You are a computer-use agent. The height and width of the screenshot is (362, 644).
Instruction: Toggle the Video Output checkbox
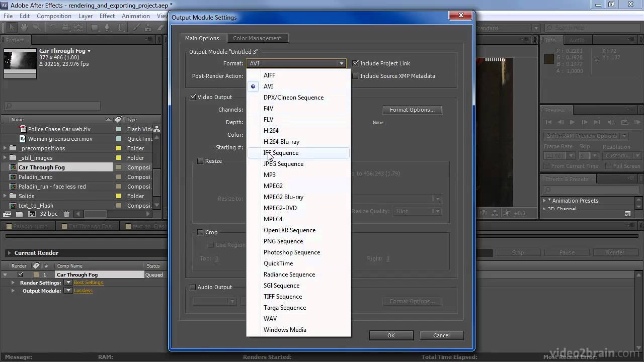(x=193, y=97)
